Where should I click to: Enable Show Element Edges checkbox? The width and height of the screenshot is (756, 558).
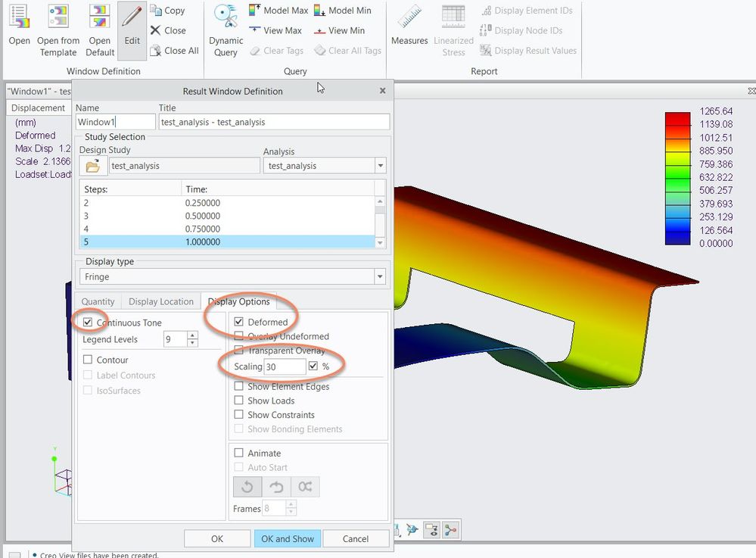pos(239,386)
